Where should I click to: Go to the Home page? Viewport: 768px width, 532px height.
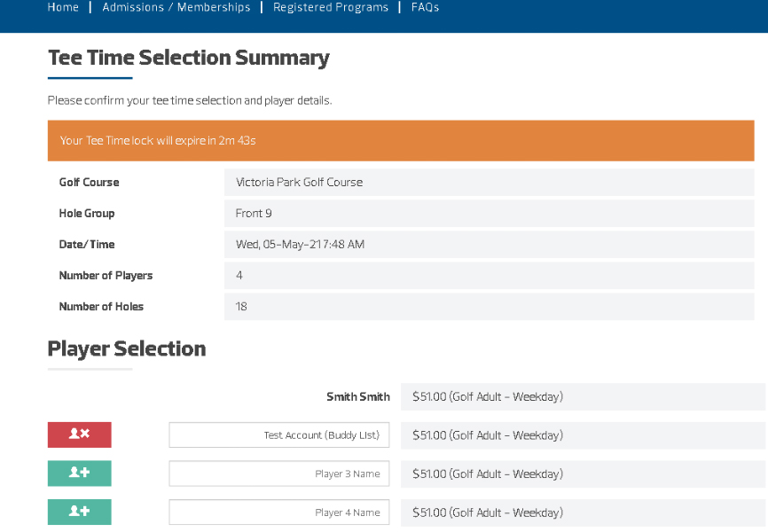63,7
